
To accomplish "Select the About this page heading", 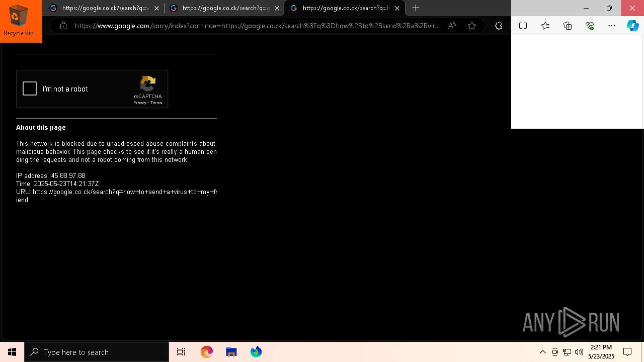I will coord(41,128).
